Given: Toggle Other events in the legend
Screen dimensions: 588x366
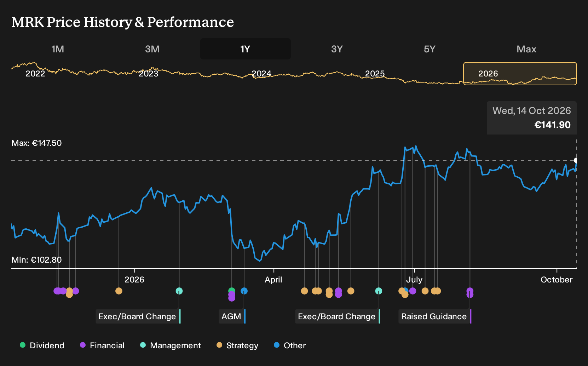Looking at the screenshot, I should tap(290, 345).
